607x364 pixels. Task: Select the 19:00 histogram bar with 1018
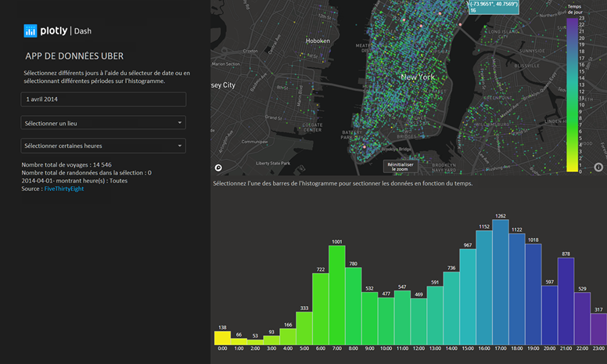(x=533, y=295)
